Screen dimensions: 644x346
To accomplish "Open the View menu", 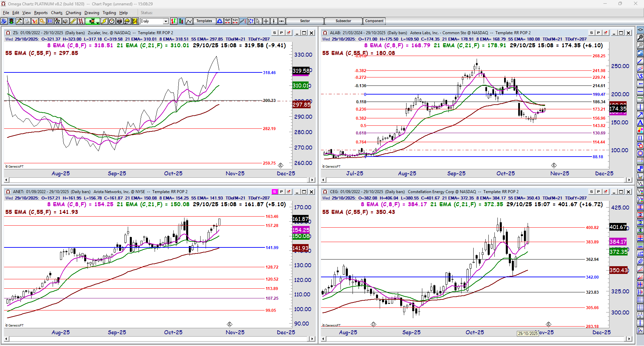I will tap(26, 13).
